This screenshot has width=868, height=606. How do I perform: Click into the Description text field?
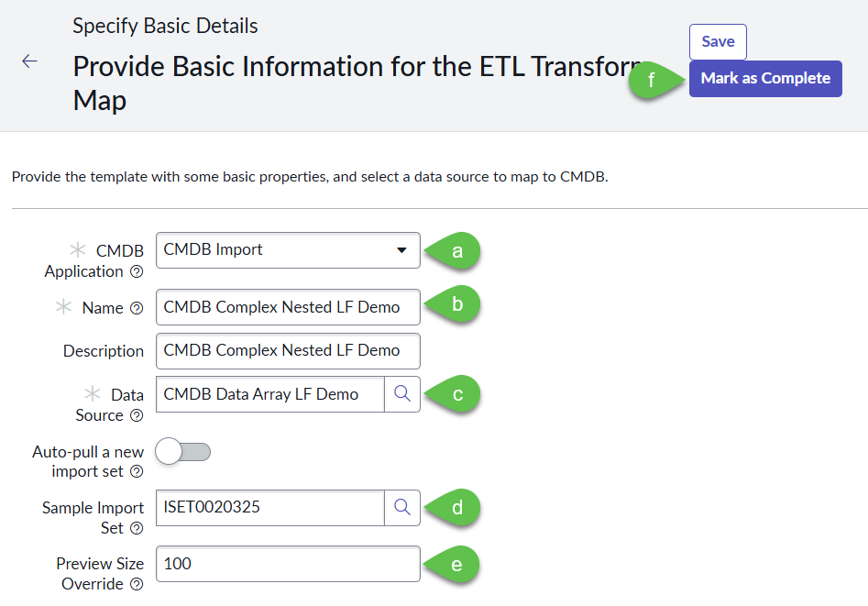pyautogui.click(x=288, y=350)
